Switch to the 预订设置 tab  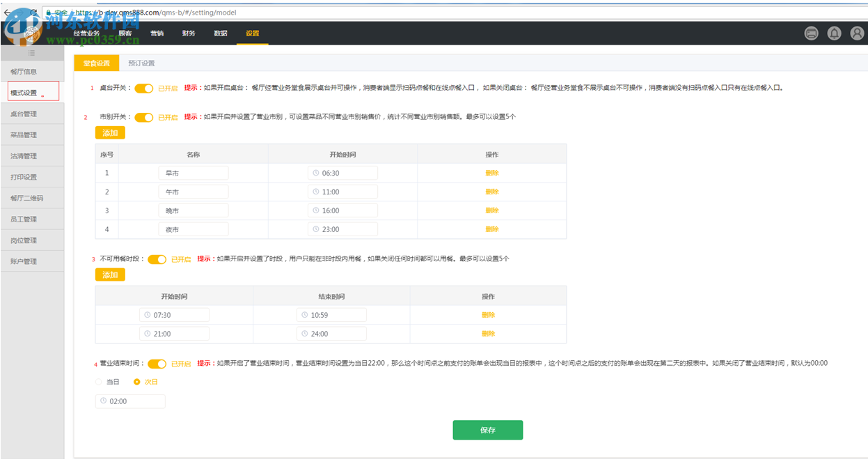143,63
